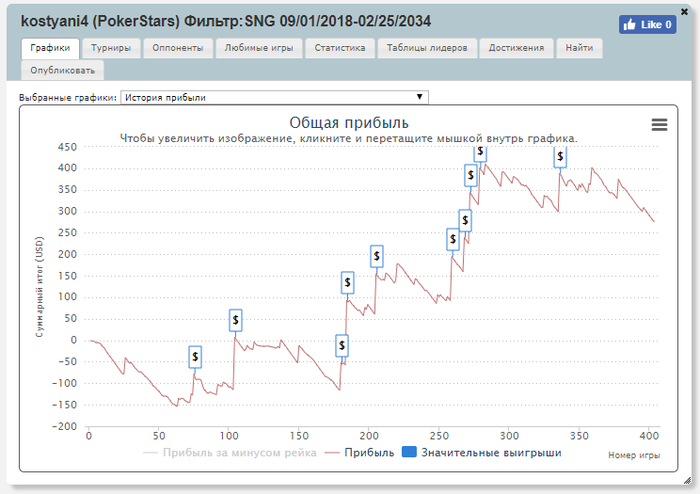Click the profit line's final point at game 400
This screenshot has height=494, width=700.
654,221
